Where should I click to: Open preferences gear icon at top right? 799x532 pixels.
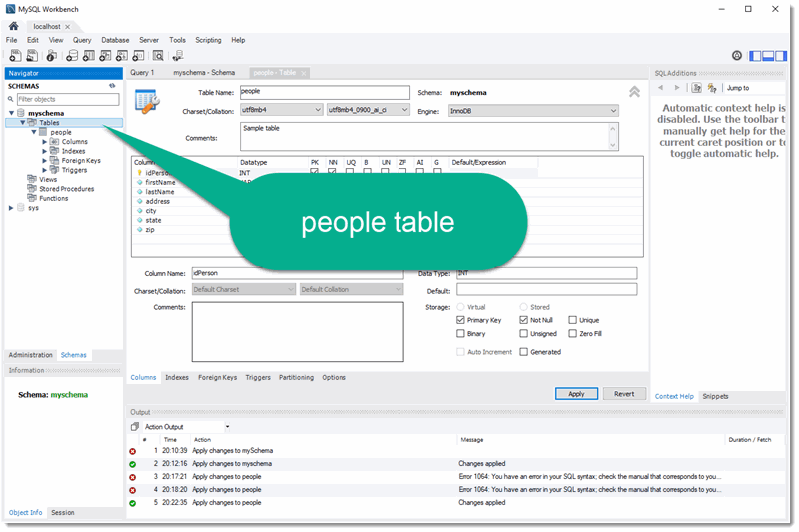click(x=737, y=56)
